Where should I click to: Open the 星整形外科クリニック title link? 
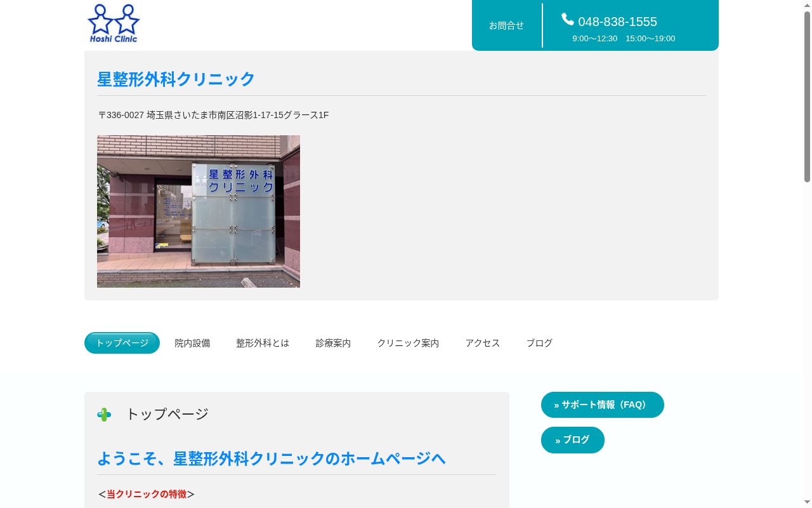(x=176, y=79)
